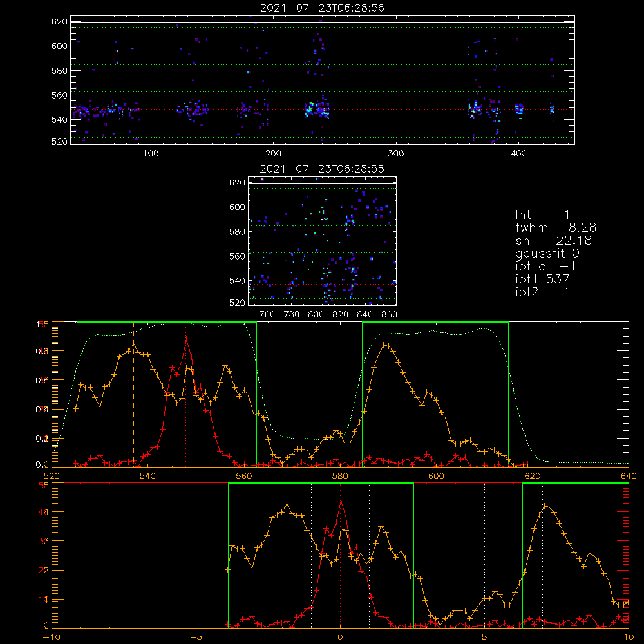Click the top plot title 2021-07-23T06:28:56
644x644 pixels.
point(322,8)
